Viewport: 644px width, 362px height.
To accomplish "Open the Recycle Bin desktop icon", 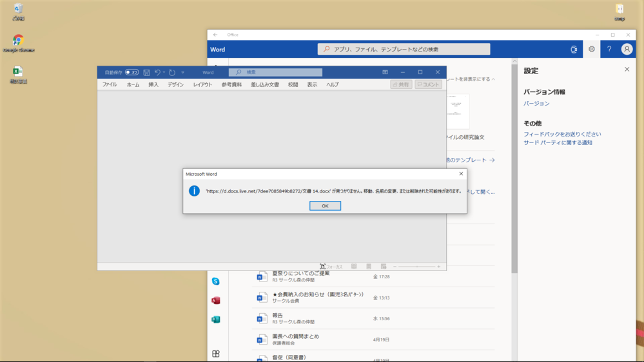I will pyautogui.click(x=18, y=12).
